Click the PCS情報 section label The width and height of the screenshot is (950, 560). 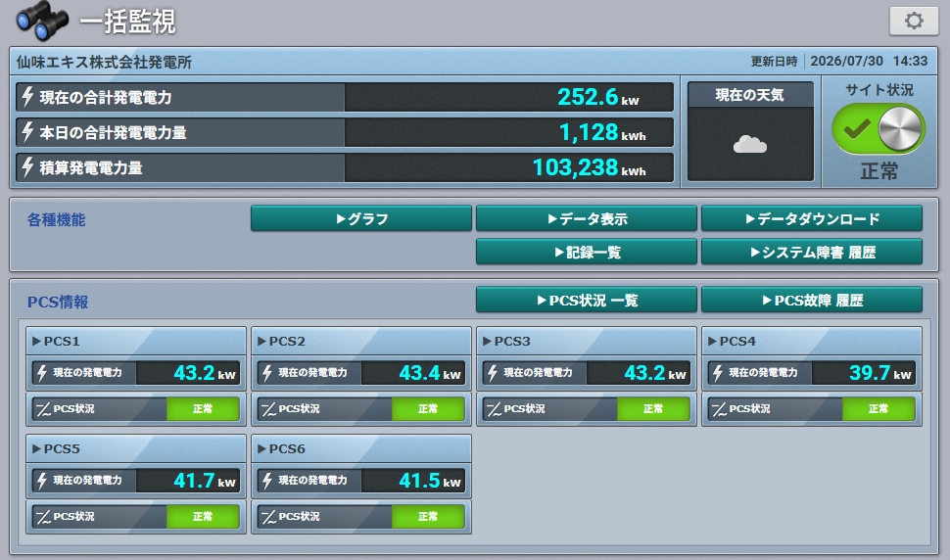58,302
